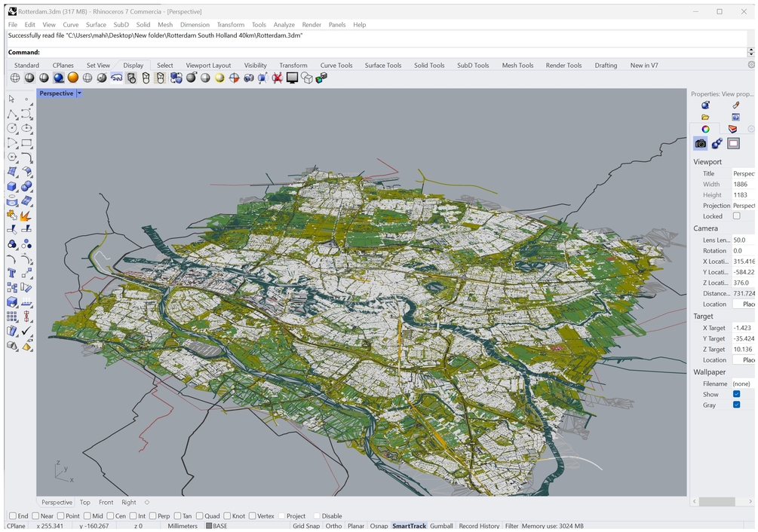Screen dimensions: 758x532
Task: Click the Gumball status bar button
Action: [x=441, y=526]
